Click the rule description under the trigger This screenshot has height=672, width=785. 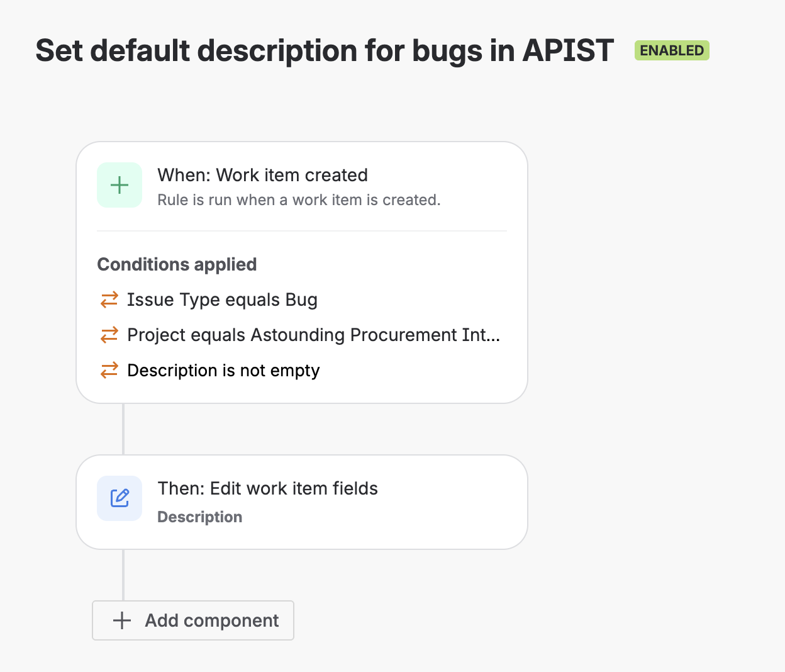click(x=299, y=199)
